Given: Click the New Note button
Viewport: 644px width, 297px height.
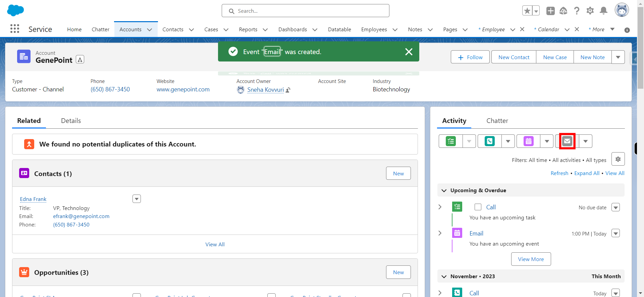Looking at the screenshot, I should 592,57.
